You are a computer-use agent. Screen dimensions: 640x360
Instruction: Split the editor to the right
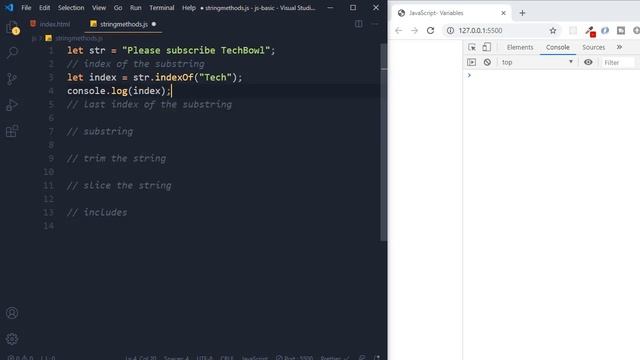coord(358,24)
